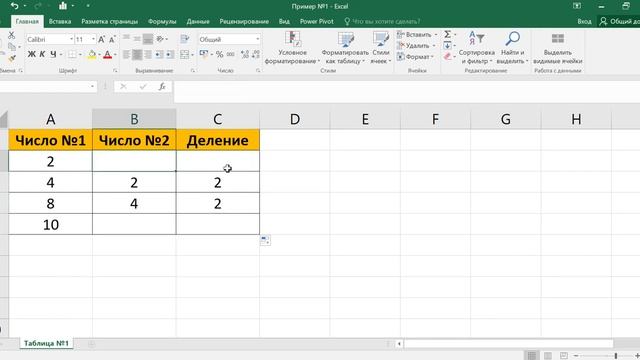Open the Шрифт group dialog launcher
Viewport: 640px width, 360px height.
115,71
